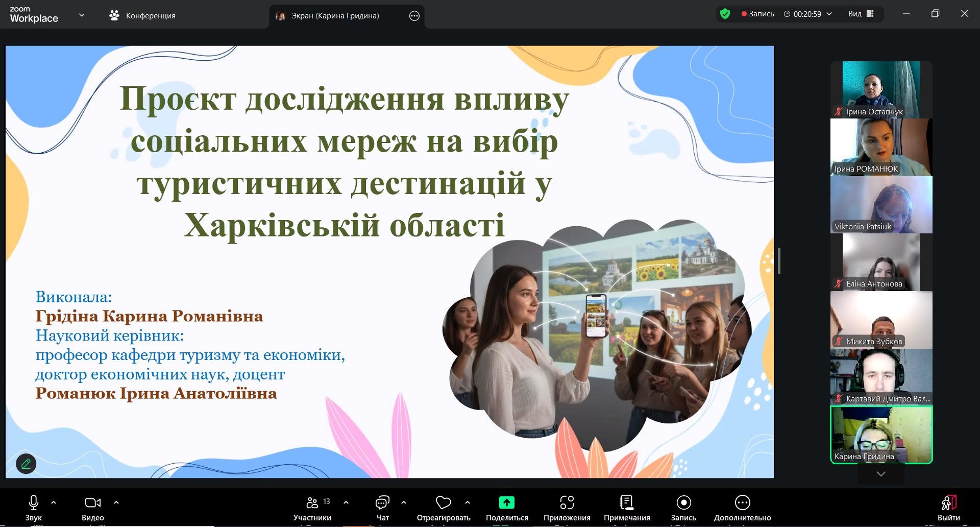Select the Экран (Карина Гридина) tab
The height and width of the screenshot is (527, 980).
(335, 16)
